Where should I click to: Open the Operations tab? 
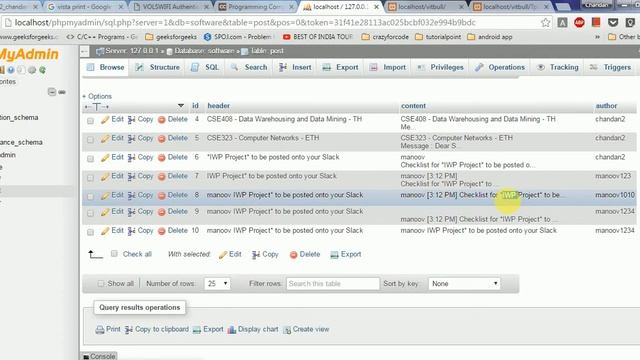click(x=500, y=67)
